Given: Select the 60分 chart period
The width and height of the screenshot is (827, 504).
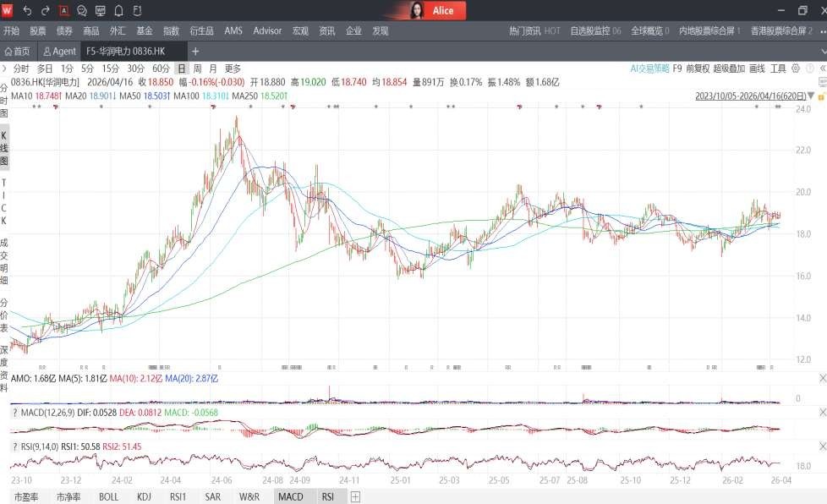Looking at the screenshot, I should [x=161, y=68].
